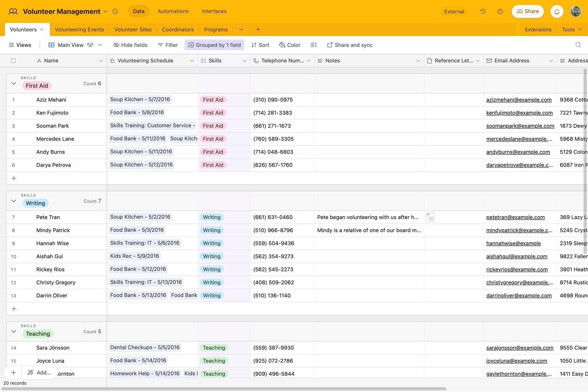Viewport: 588px width, 392px height.
Task: Add a record to First Aid group
Action: point(14,178)
